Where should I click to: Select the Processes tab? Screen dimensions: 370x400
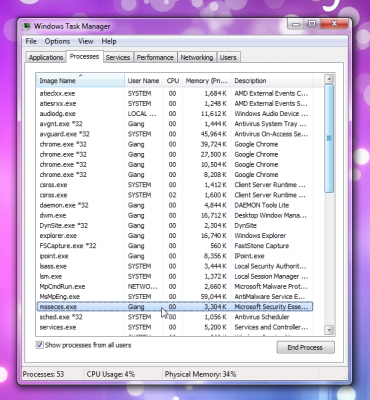pyautogui.click(x=84, y=56)
